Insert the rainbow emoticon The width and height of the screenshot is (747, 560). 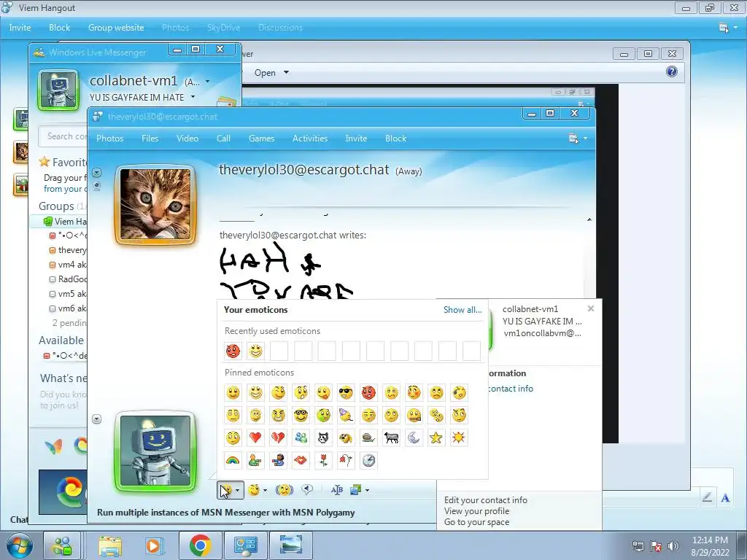(x=233, y=461)
